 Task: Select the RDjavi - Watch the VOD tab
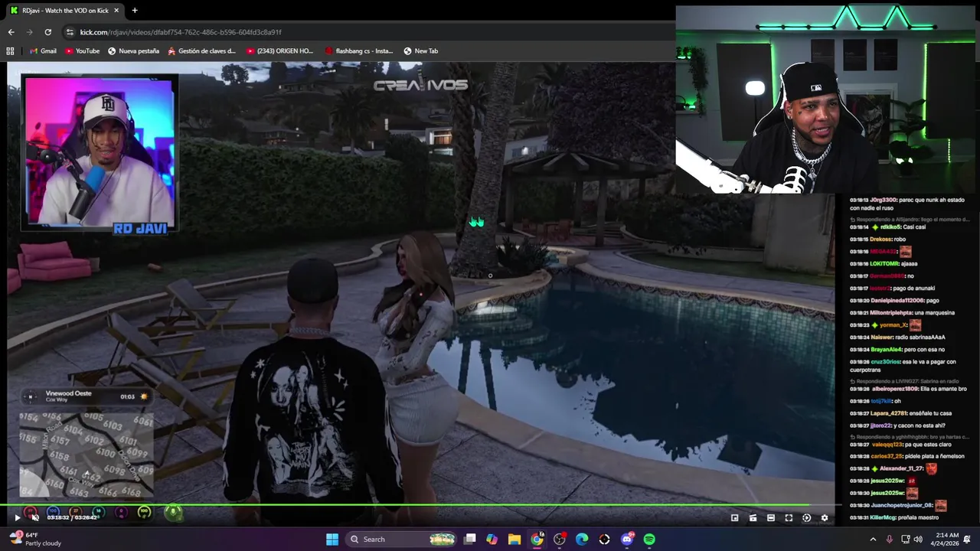pyautogui.click(x=65, y=11)
